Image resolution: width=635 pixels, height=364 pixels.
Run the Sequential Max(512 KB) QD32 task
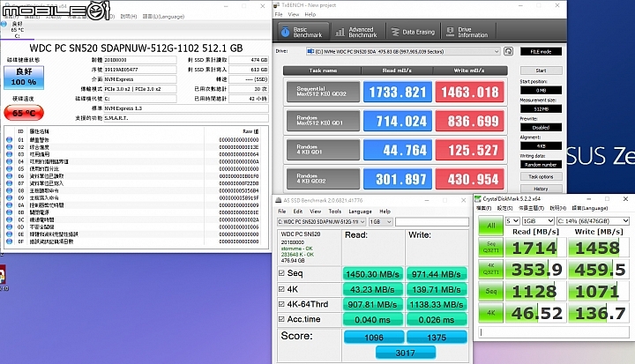[x=323, y=92]
